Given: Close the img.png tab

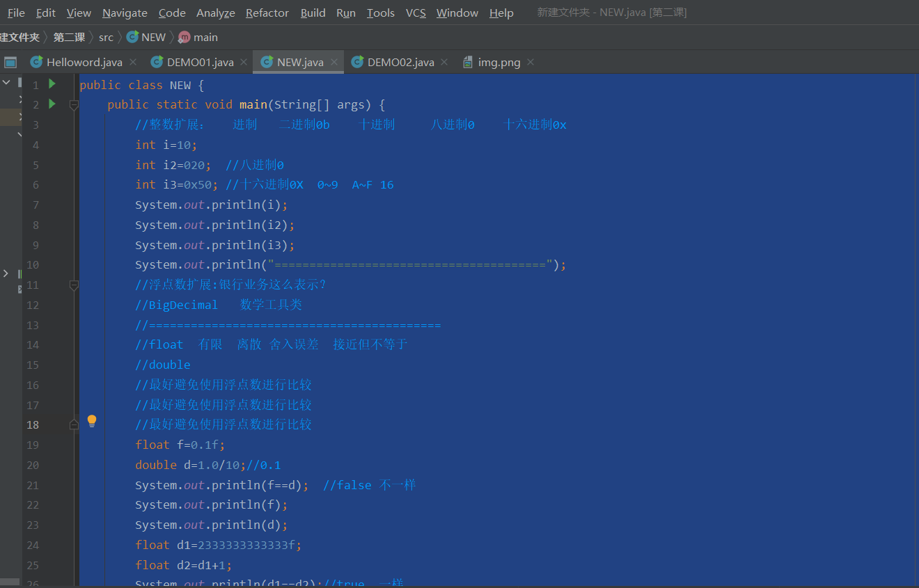Looking at the screenshot, I should coord(531,62).
